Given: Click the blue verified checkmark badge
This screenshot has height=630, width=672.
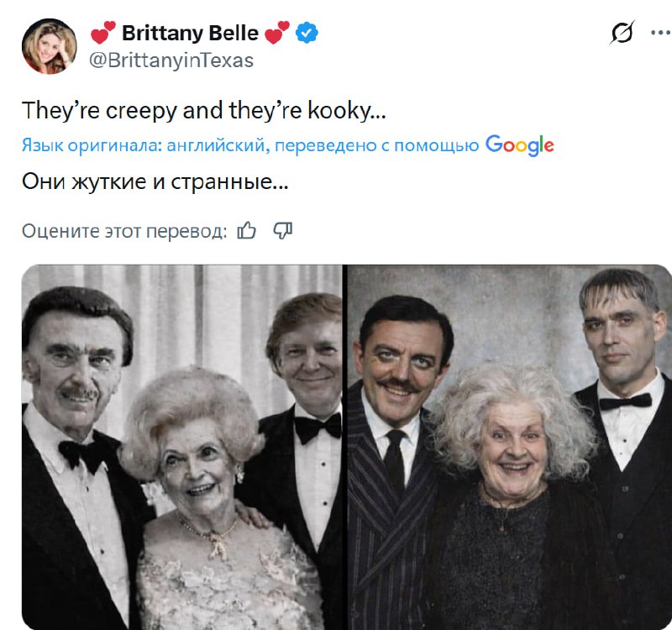Looking at the screenshot, I should pyautogui.click(x=307, y=34).
